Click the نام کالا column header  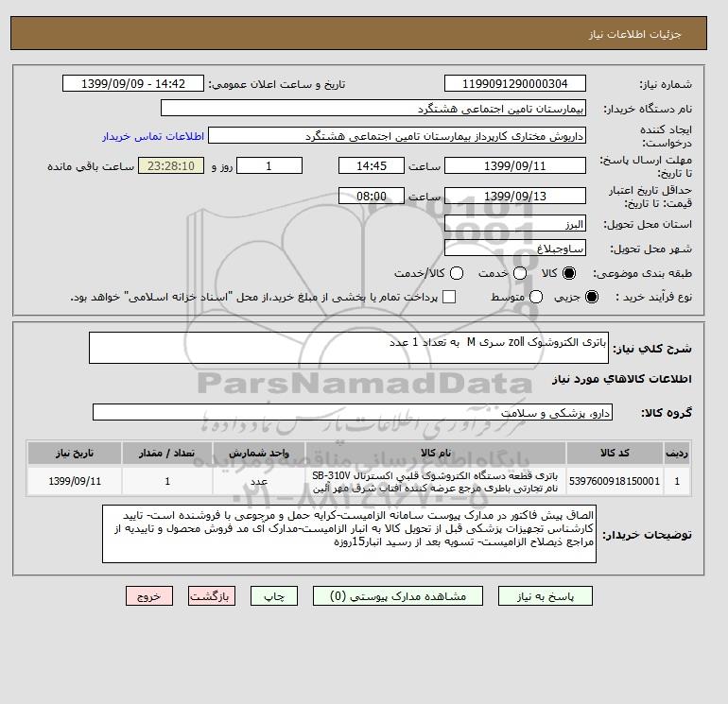pyautogui.click(x=436, y=453)
